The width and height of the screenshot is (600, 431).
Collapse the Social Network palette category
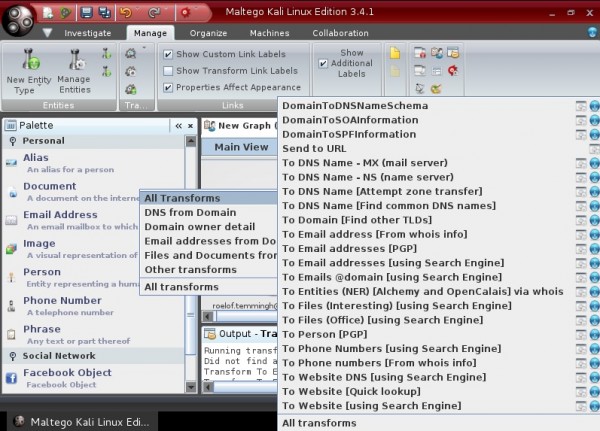click(x=13, y=356)
